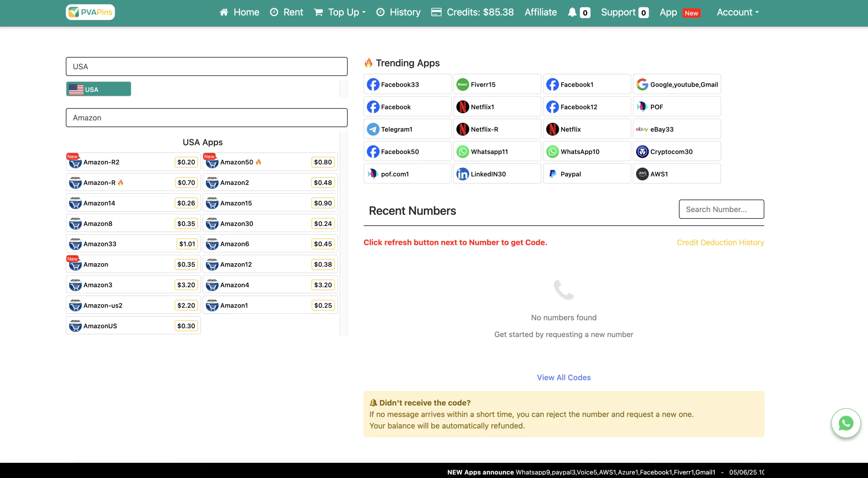Go to the Home page
Viewport: 868px width, 478px height.
[239, 13]
